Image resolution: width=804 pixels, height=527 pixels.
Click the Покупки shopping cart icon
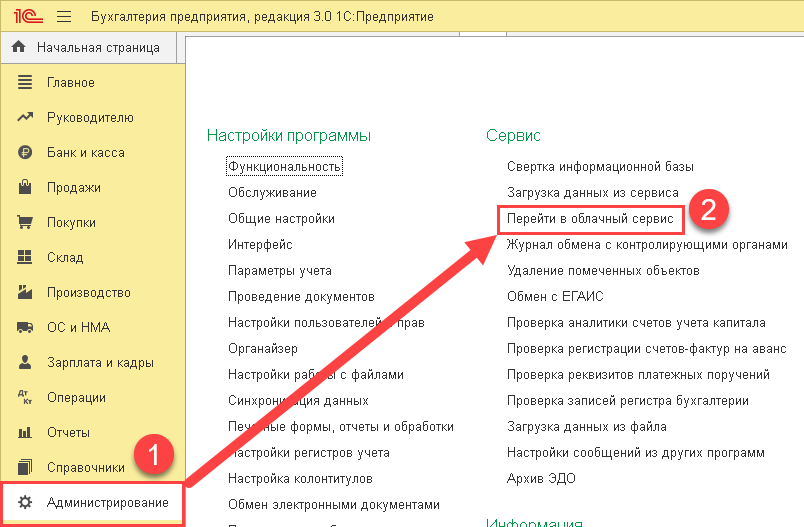[x=25, y=222]
